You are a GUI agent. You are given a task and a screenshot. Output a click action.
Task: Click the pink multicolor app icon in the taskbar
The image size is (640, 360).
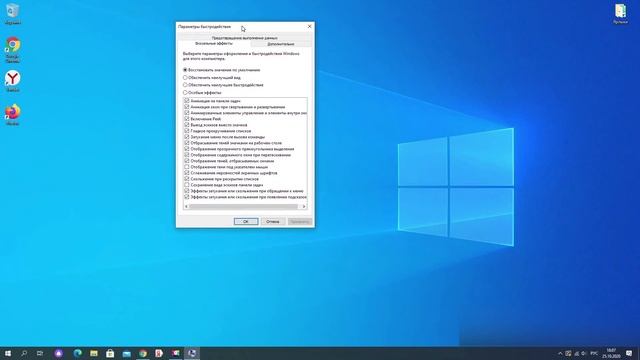coord(176,353)
